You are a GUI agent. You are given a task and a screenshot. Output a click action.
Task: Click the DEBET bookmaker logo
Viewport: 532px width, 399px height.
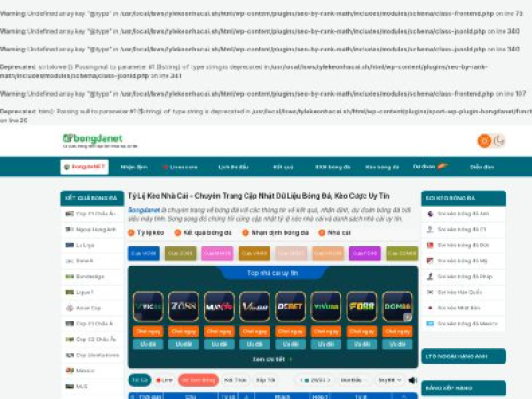coord(290,307)
